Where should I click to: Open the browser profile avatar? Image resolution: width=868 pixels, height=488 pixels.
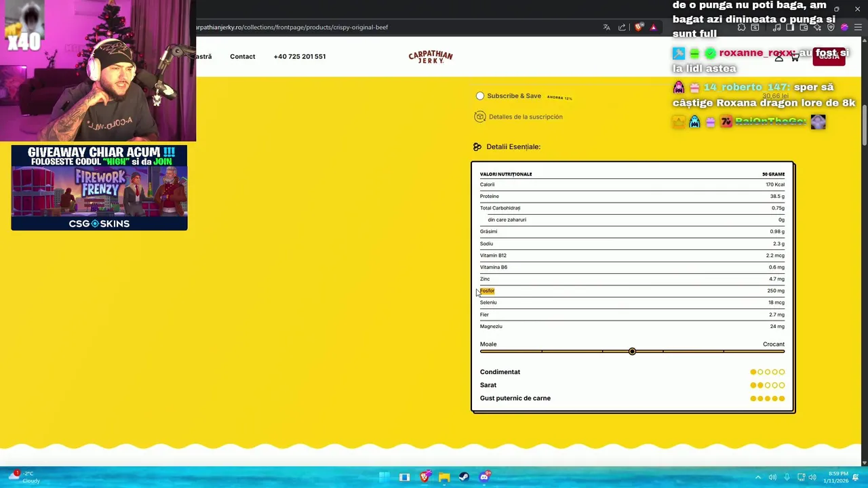coord(844,27)
